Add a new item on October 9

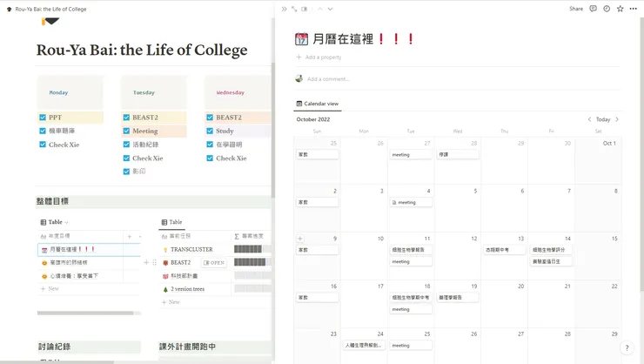(300, 238)
